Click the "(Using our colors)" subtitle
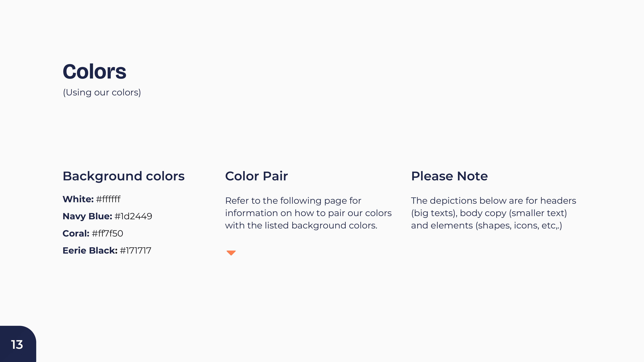Viewport: 644px width, 362px height. pyautogui.click(x=102, y=93)
